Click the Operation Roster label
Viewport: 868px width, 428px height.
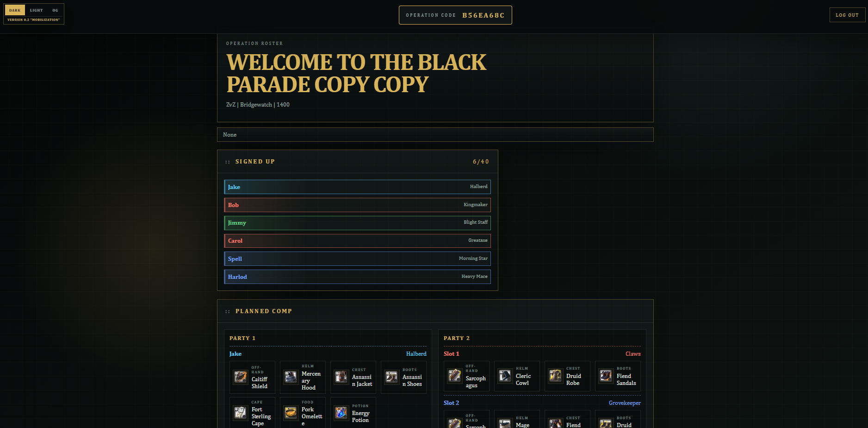254,44
